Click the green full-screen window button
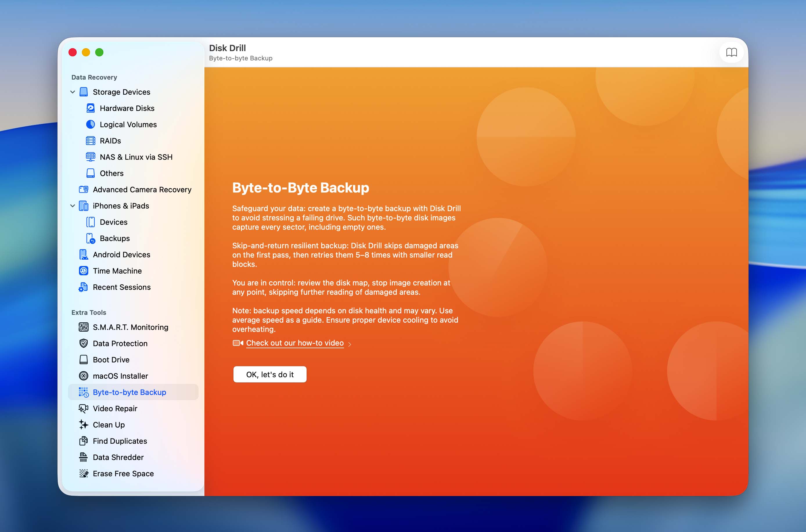The height and width of the screenshot is (532, 806). [x=99, y=52]
